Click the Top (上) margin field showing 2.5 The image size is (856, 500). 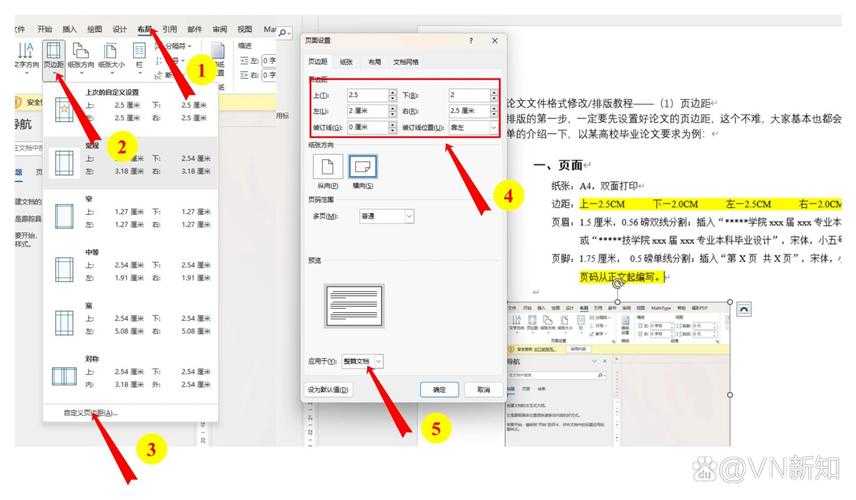pos(367,95)
